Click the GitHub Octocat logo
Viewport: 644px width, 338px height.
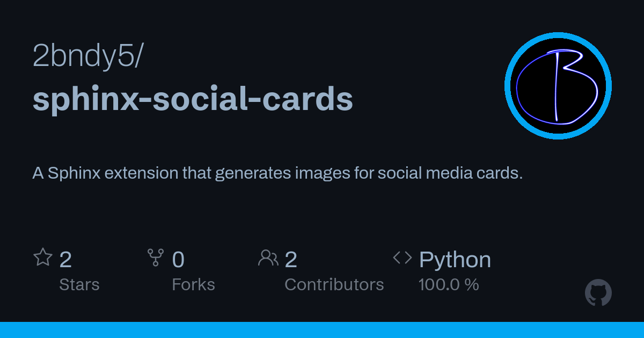598,293
